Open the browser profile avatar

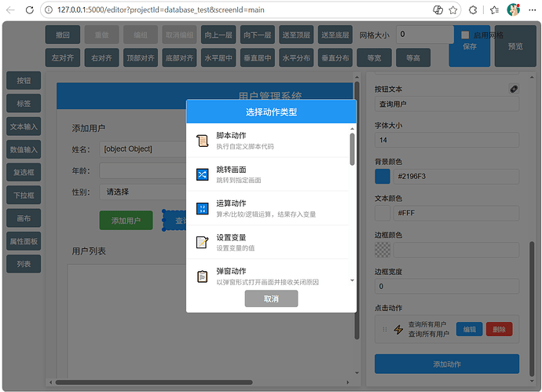[x=514, y=10]
